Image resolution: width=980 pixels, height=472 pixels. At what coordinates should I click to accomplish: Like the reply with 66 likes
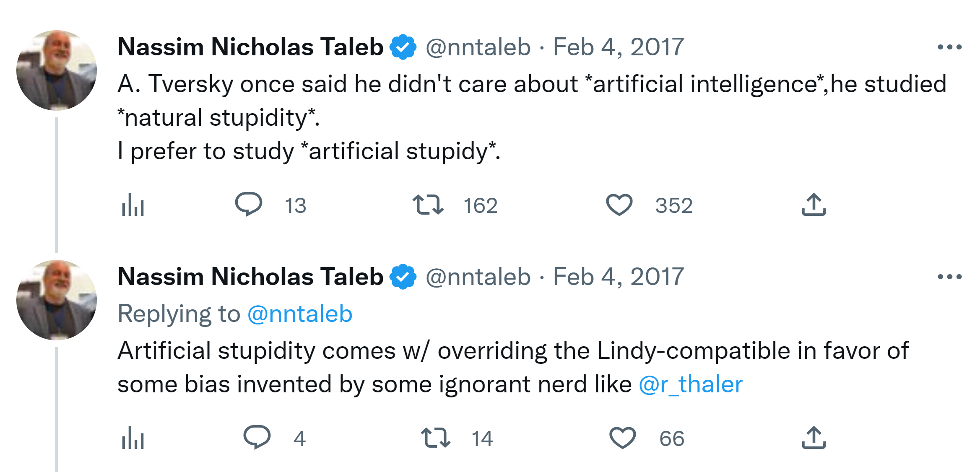point(622,438)
